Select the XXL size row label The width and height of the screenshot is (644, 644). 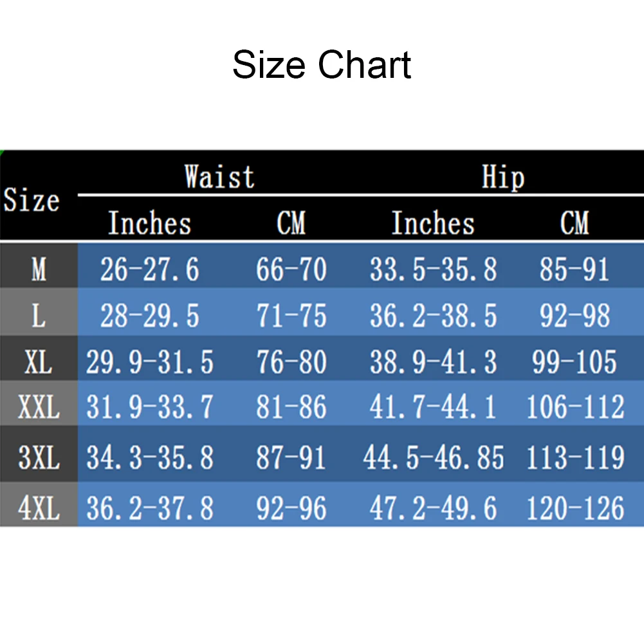tap(39, 407)
